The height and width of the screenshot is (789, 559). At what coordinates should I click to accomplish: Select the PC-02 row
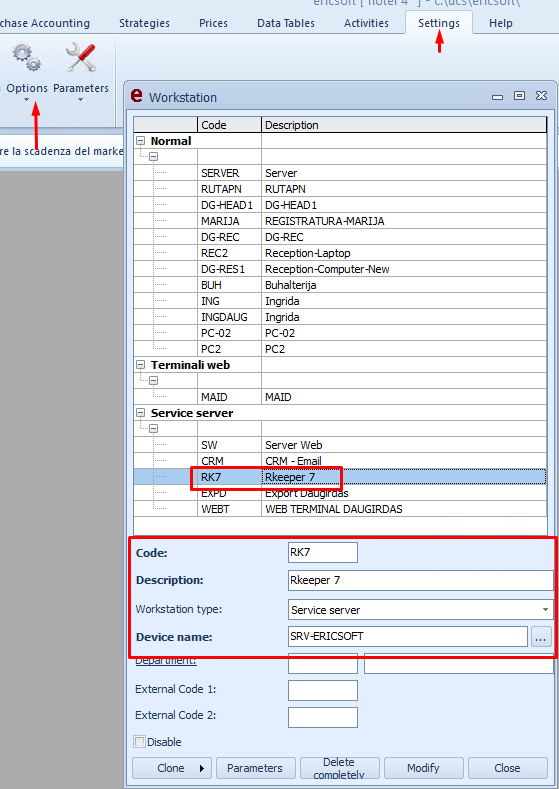340,333
